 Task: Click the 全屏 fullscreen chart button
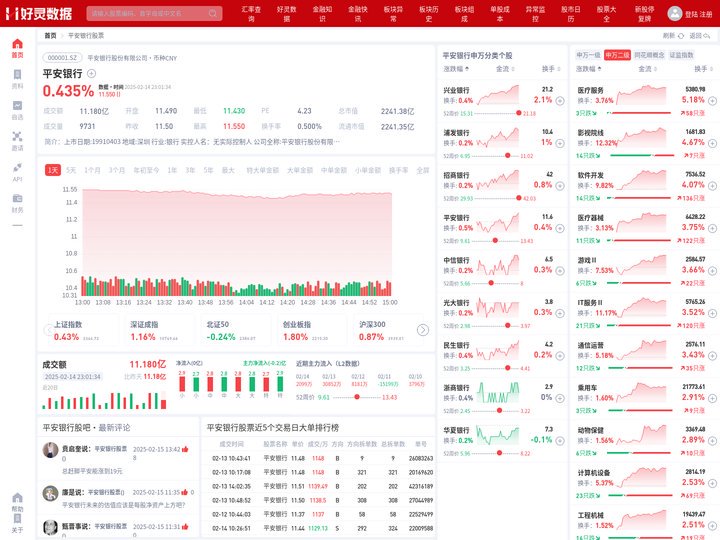click(x=423, y=170)
